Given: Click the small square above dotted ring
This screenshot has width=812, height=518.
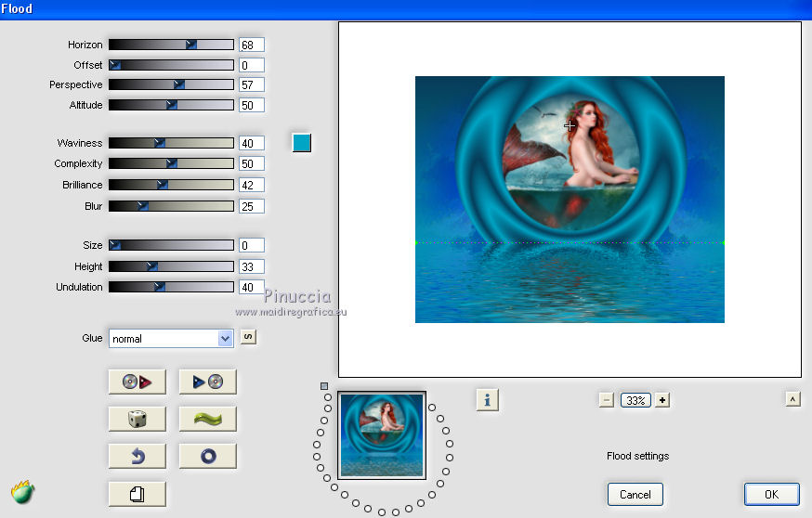Looking at the screenshot, I should point(324,386).
